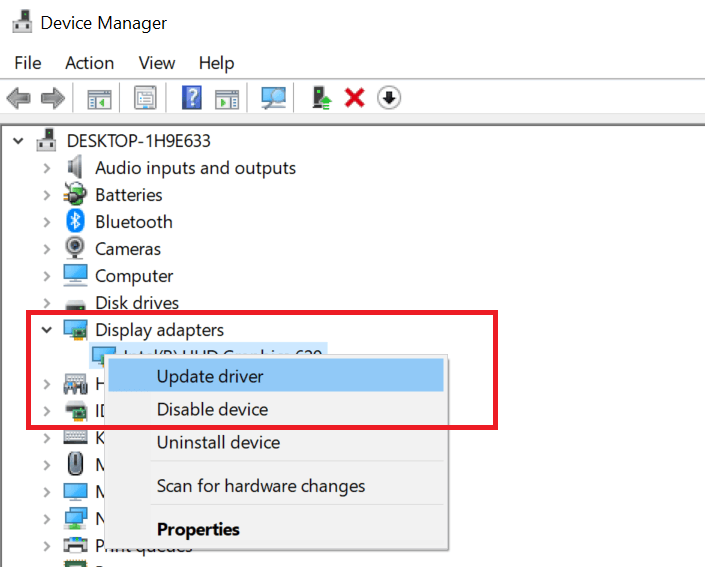Expand the Print queues category
The image size is (705, 567).
[x=47, y=546]
